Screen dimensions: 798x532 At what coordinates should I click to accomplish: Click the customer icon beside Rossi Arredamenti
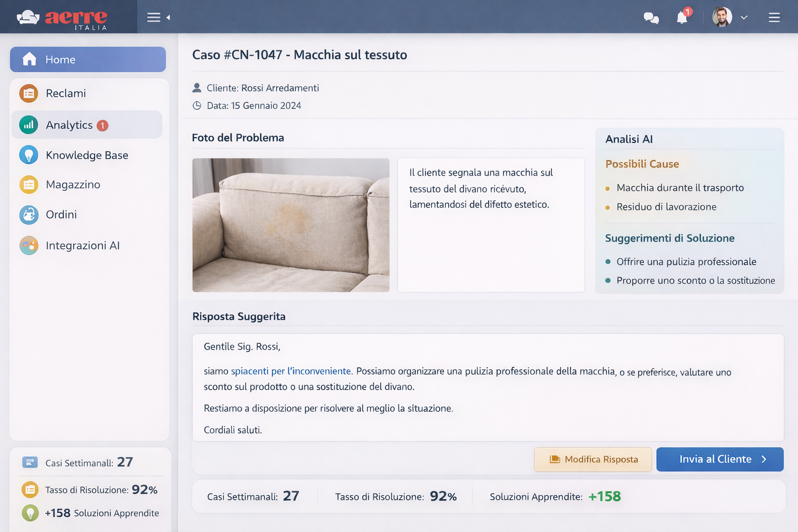click(x=197, y=88)
